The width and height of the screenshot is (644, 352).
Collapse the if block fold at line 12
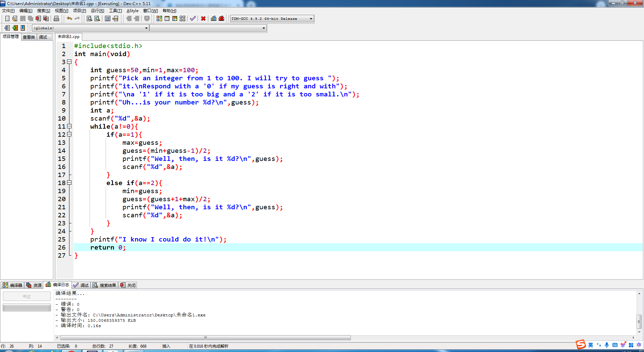point(69,134)
